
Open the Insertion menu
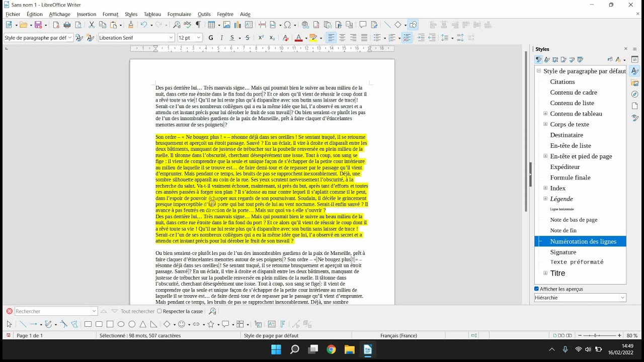(87, 14)
